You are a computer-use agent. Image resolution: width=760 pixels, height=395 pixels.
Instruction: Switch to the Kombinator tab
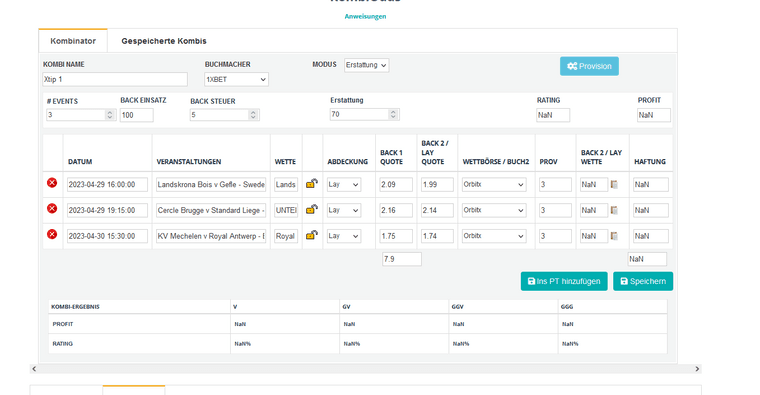tap(73, 41)
